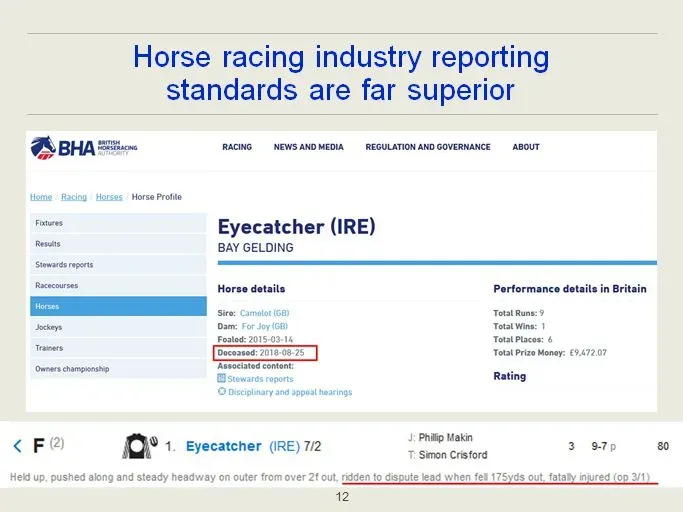Select the highlighted Horses sidebar item
Screen dimensions: 683x512
point(118,306)
